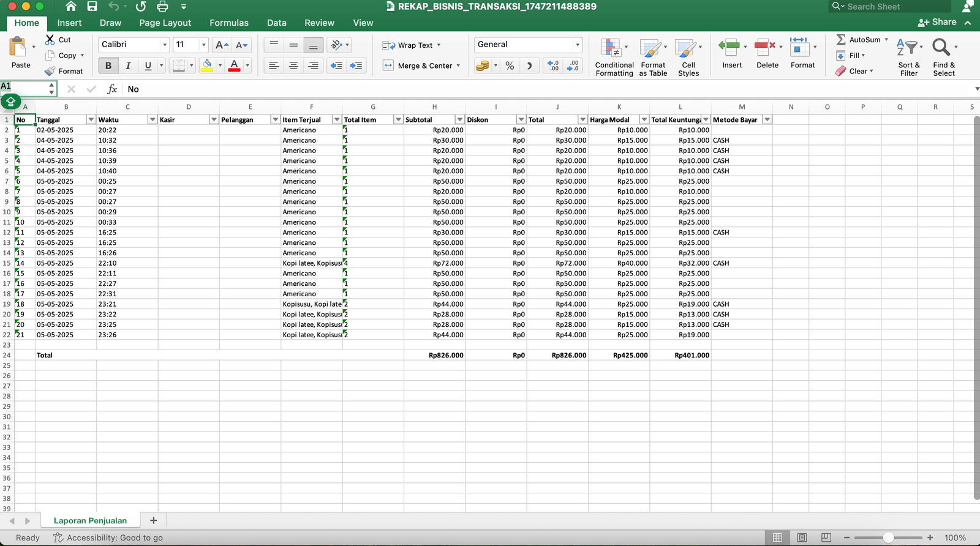Switch to Page Break Preview
The height and width of the screenshot is (546, 980).
tap(826, 537)
